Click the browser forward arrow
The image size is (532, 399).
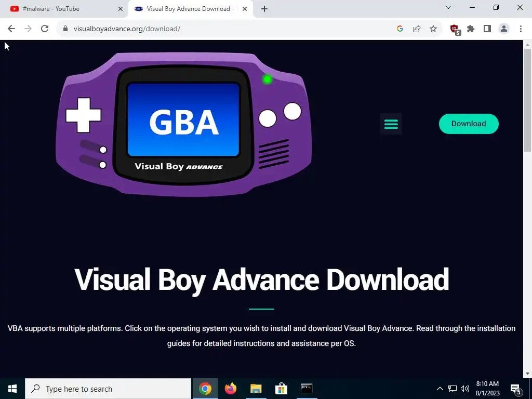28,29
